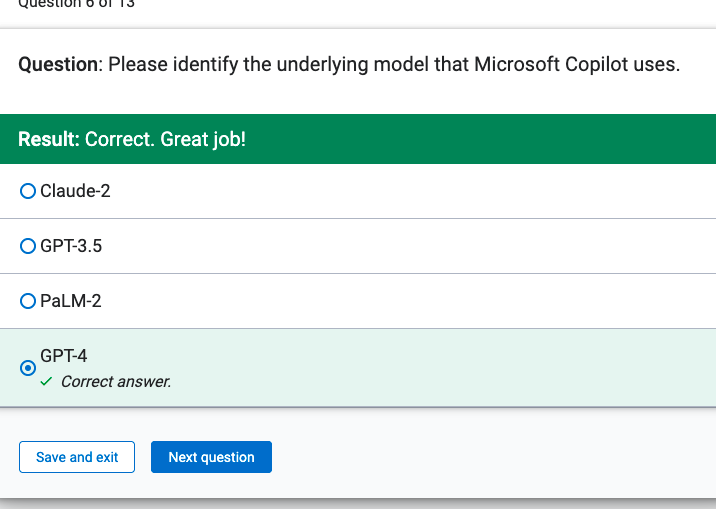Select the GPT-4 radio button
The width and height of the screenshot is (716, 509).
click(x=28, y=367)
